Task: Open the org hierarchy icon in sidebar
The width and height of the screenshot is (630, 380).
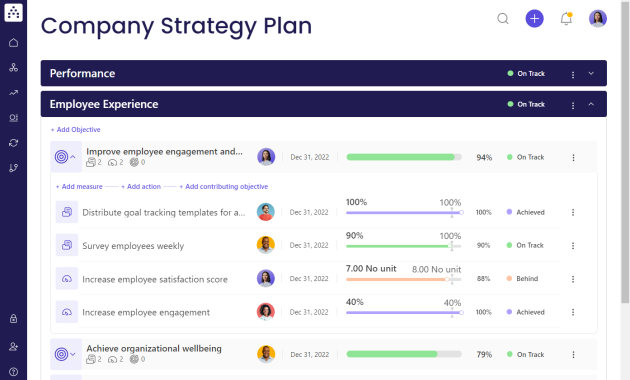Action: click(x=13, y=67)
